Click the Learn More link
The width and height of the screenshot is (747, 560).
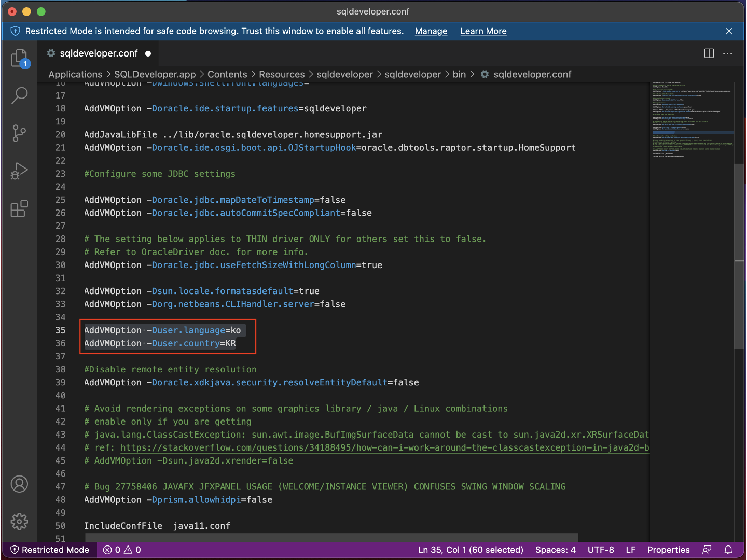[483, 31]
